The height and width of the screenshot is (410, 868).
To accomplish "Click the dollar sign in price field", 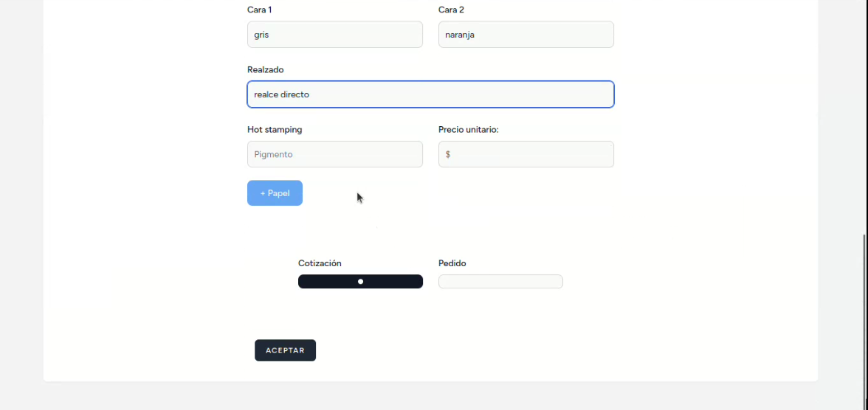I will click(x=448, y=155).
